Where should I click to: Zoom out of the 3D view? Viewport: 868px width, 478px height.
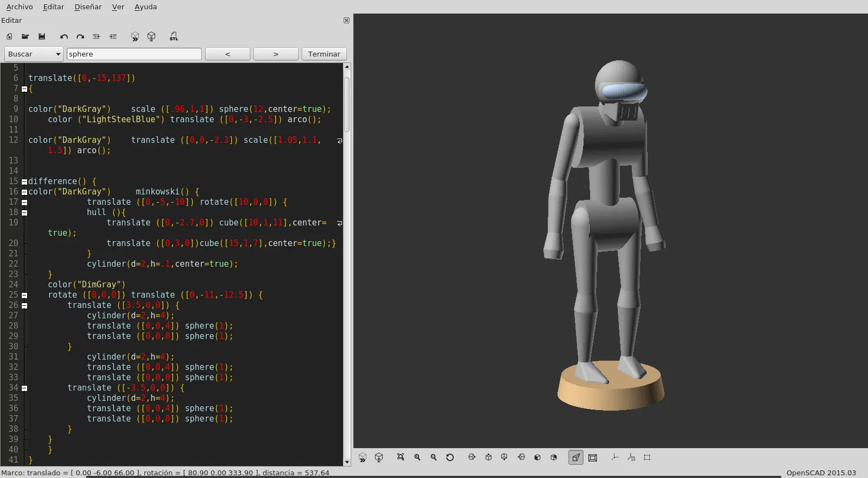click(x=434, y=457)
